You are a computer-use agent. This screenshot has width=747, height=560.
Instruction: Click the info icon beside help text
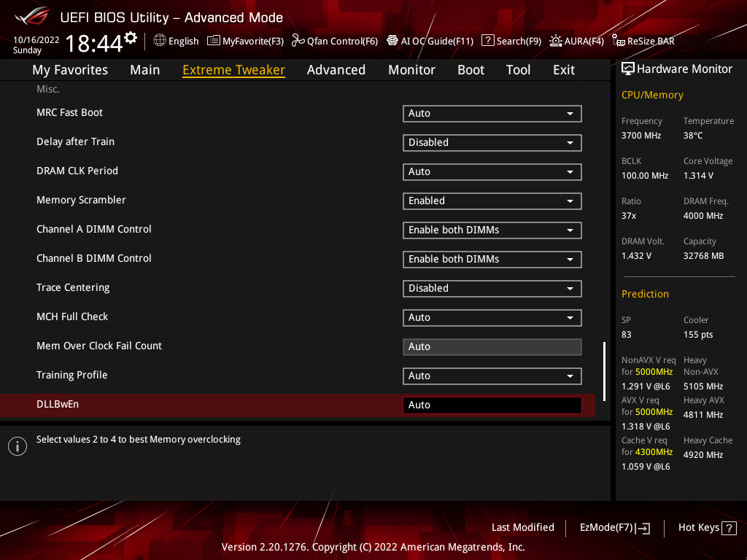tap(18, 446)
